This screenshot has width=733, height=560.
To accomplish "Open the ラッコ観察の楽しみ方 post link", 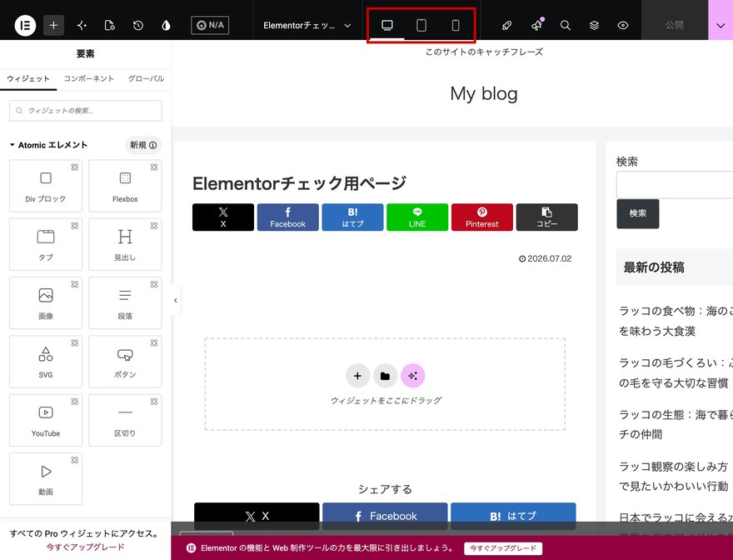I will 674,477.
